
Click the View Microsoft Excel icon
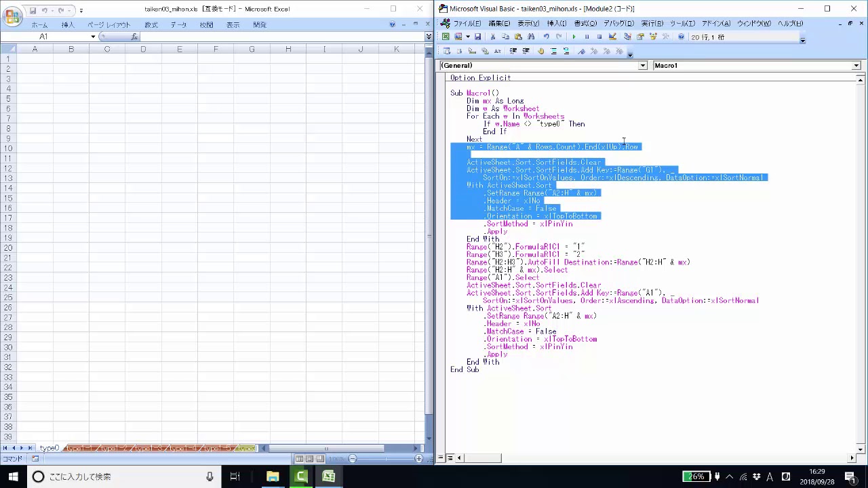click(x=446, y=37)
